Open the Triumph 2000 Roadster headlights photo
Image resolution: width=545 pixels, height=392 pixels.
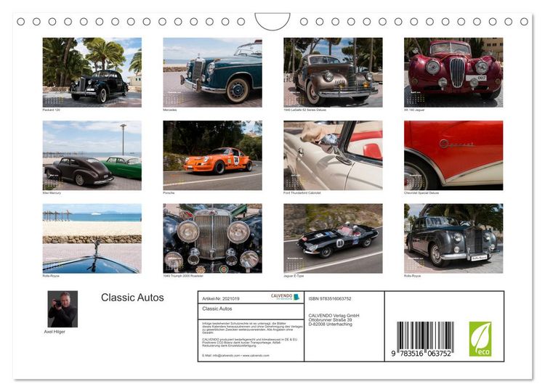click(x=212, y=238)
